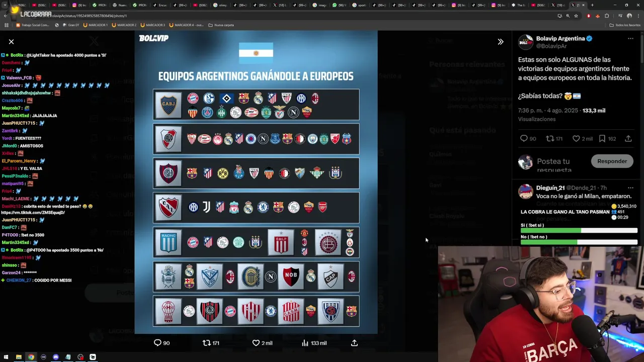Switch to the 'olimp' browser tab
Screen dimensions: 644x362
point(219,5)
